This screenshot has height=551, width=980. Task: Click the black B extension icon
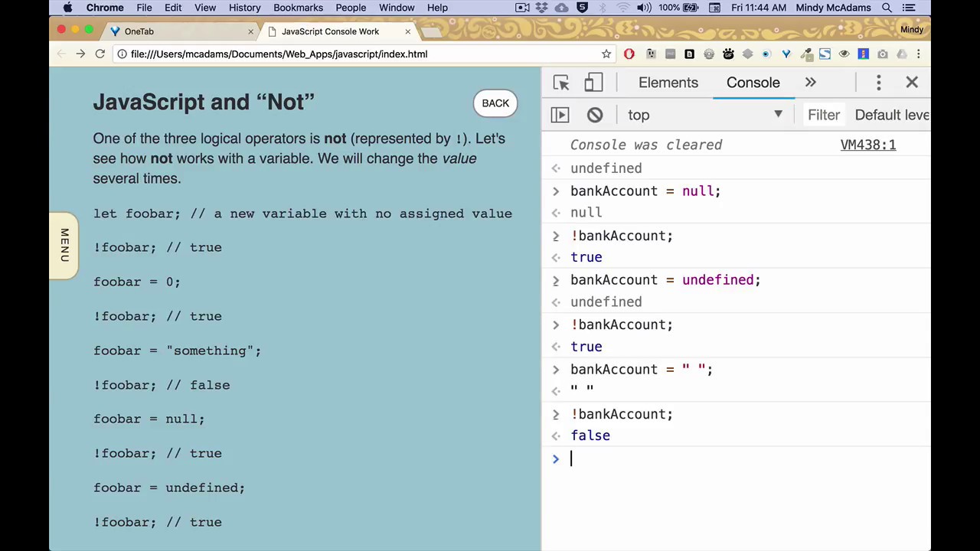[x=689, y=54]
